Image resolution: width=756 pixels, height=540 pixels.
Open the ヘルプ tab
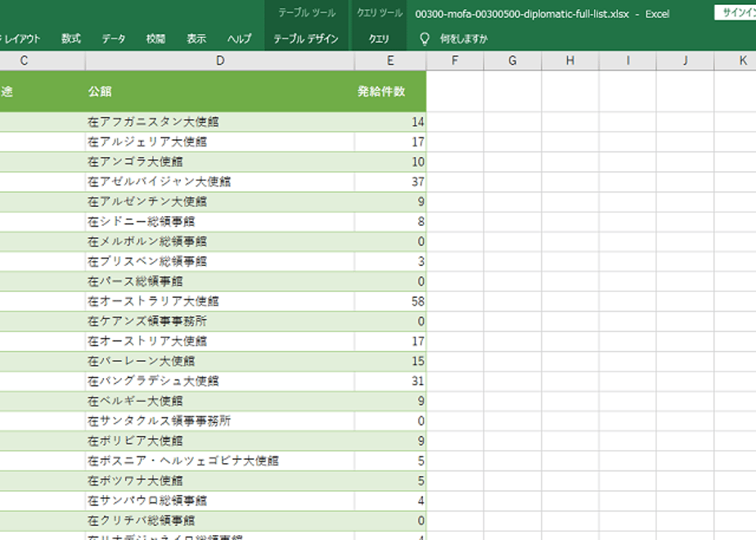239,39
